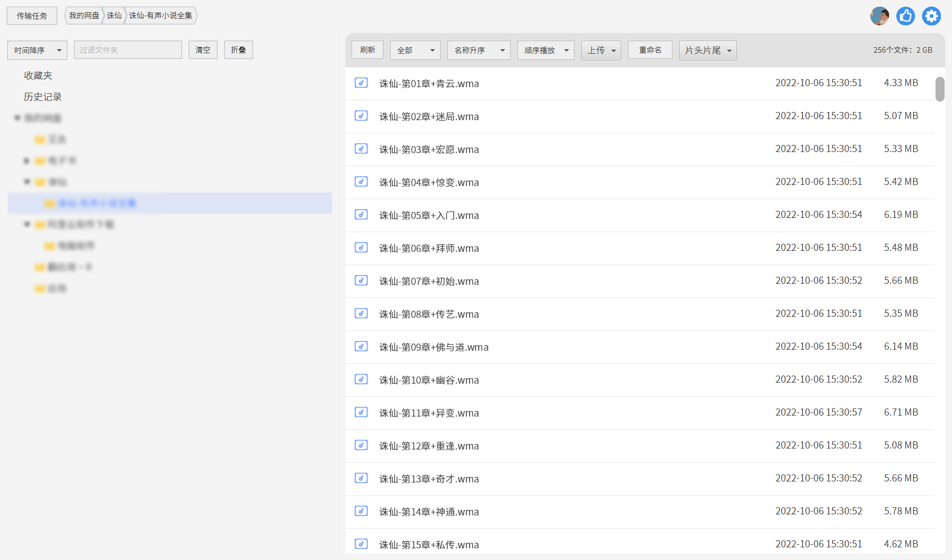The height and width of the screenshot is (560, 952).
Task: Open 传输任务 transfer tasks
Action: (x=32, y=16)
